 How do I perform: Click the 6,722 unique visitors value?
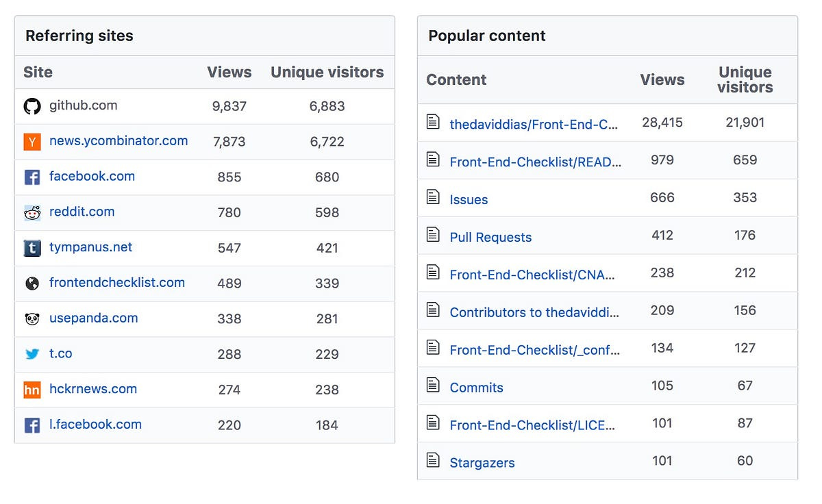coord(327,142)
